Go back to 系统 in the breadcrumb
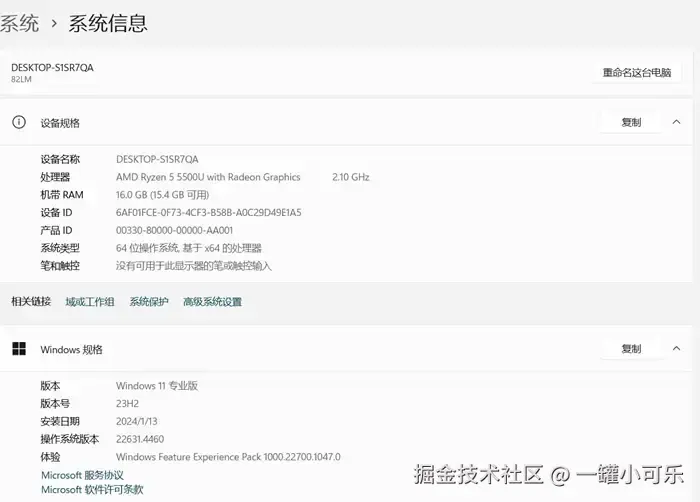This screenshot has width=700, height=502. coord(19,23)
